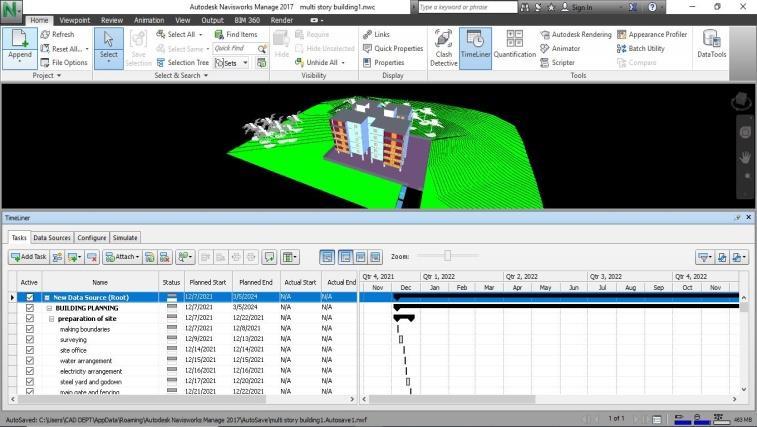Open Find Items tool

coord(236,34)
